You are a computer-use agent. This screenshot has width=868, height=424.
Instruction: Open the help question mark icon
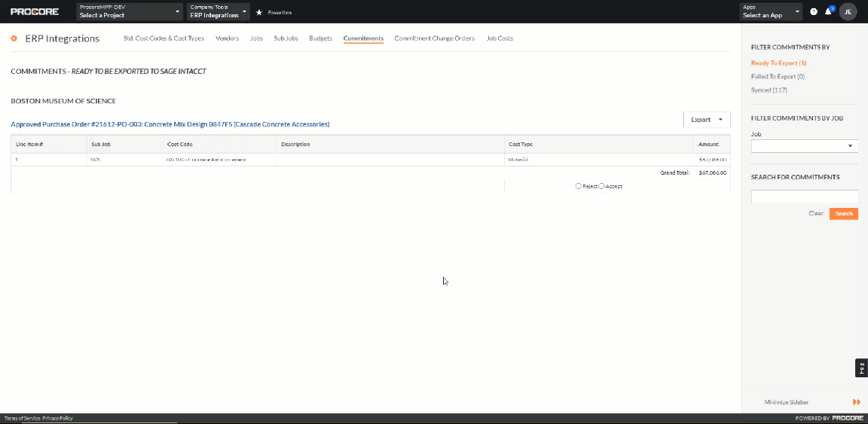(814, 12)
